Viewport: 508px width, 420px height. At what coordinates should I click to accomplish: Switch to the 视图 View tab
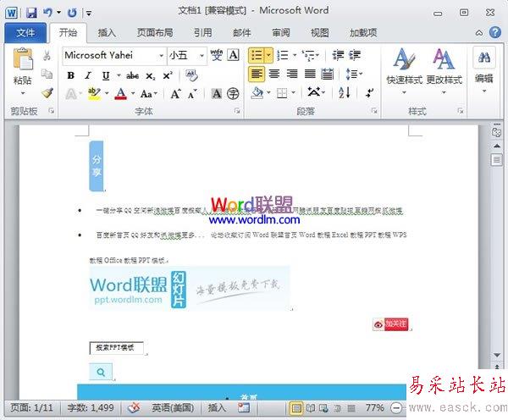(320, 32)
